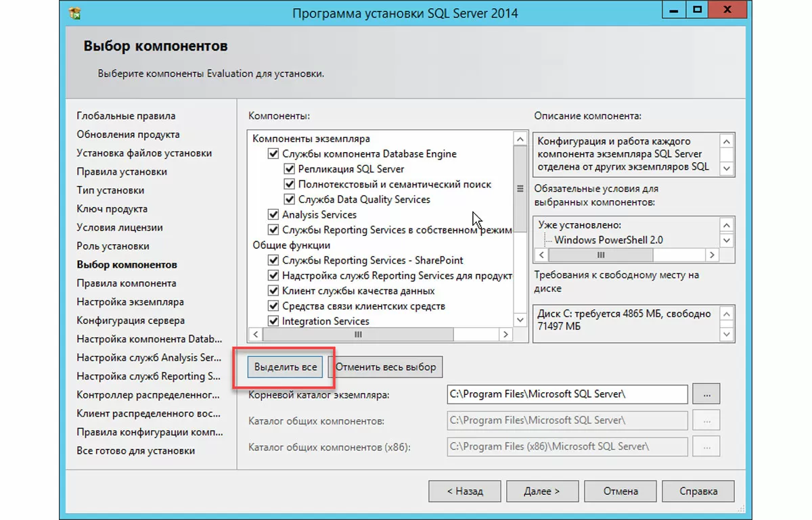Select Настройка компонента Database step

coord(150,339)
